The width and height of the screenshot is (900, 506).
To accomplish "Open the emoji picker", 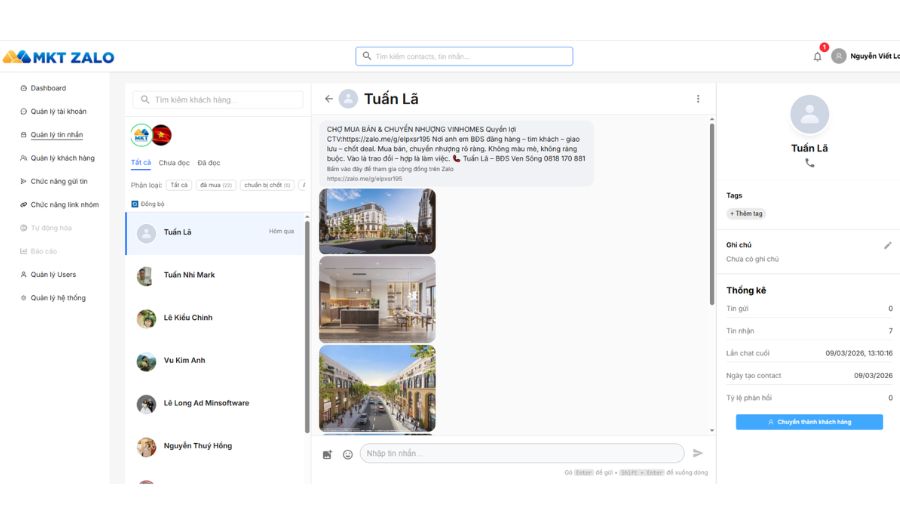I will [348, 454].
